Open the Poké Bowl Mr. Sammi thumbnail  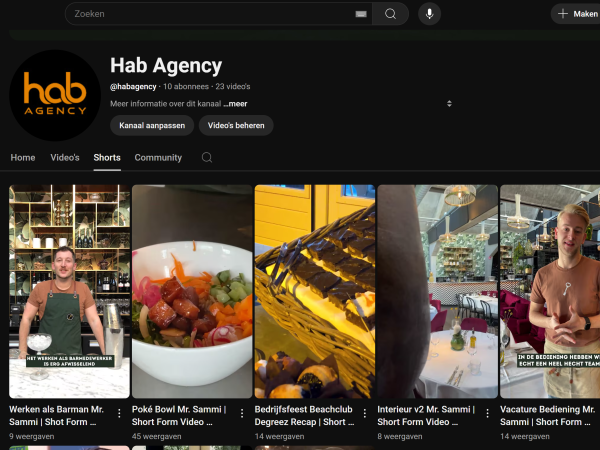192,291
